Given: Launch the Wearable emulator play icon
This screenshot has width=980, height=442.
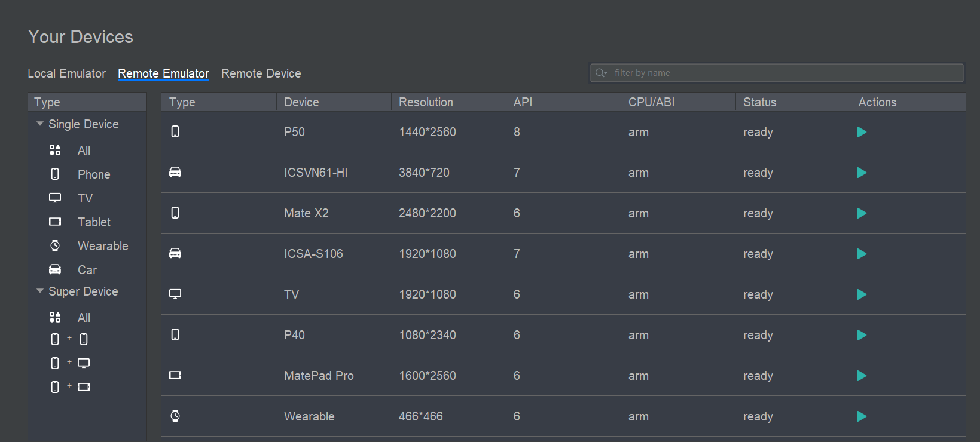Looking at the screenshot, I should pos(862,416).
